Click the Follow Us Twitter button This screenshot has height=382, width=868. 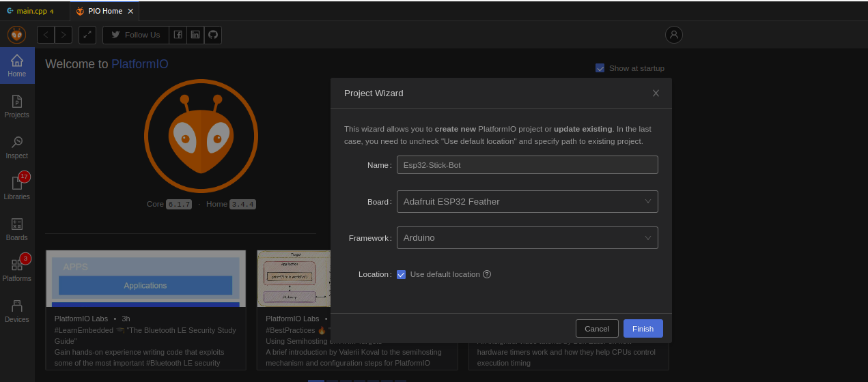click(135, 35)
